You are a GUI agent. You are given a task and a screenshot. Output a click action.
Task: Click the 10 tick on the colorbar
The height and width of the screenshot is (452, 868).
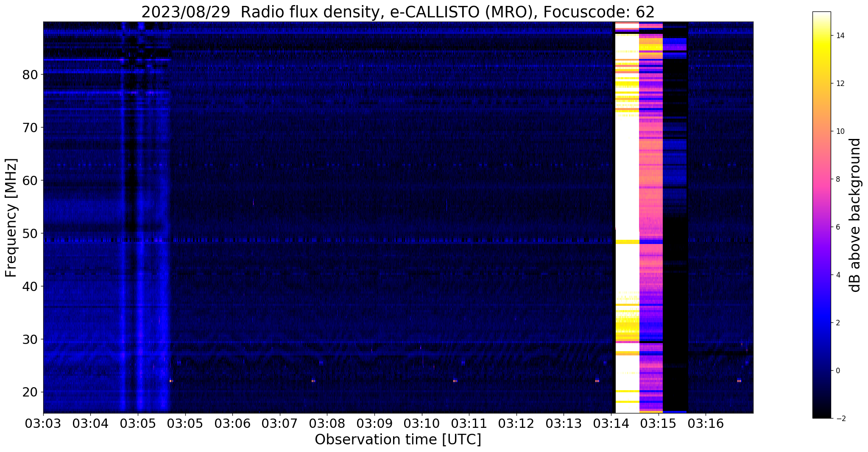coord(839,131)
